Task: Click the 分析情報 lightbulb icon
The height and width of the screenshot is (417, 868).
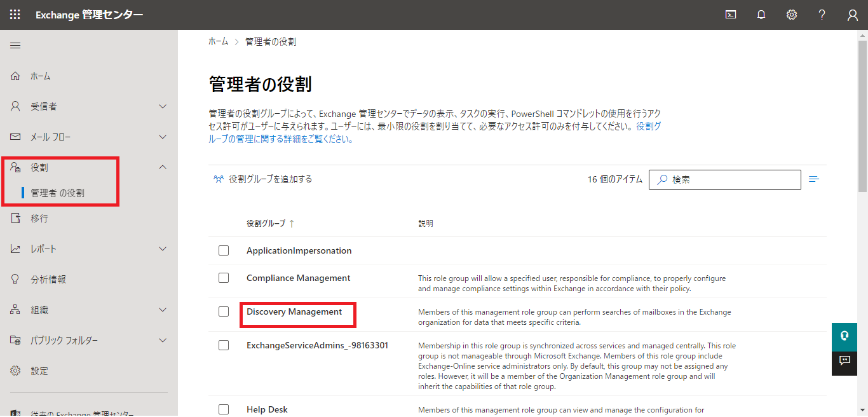Action: pyautogui.click(x=16, y=279)
